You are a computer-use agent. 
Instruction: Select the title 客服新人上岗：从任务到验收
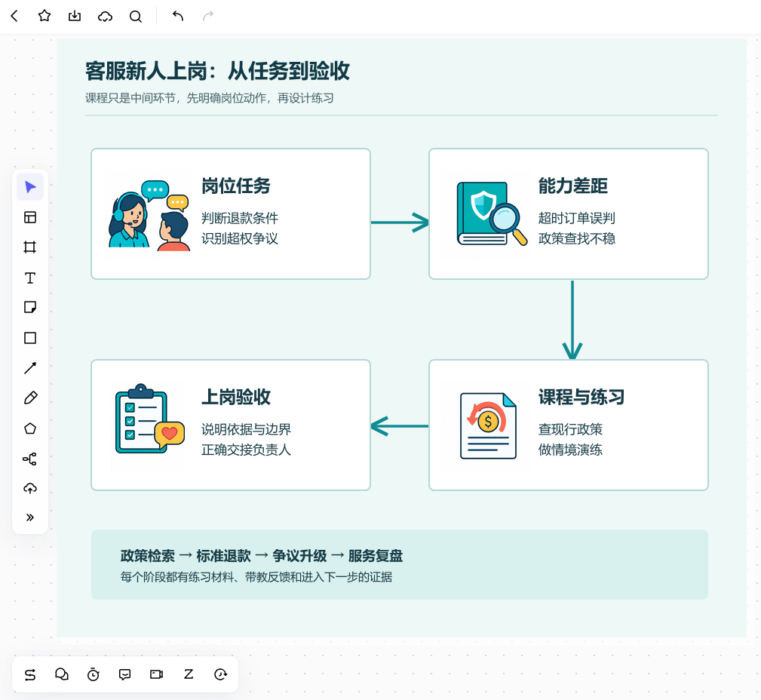tap(217, 71)
